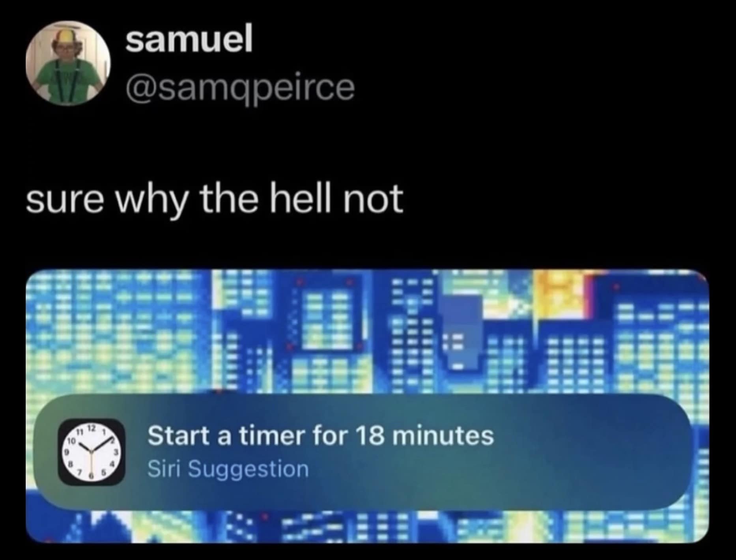Image resolution: width=736 pixels, height=560 pixels.
Task: Click the number "18" in the suggestion
Action: point(370,436)
